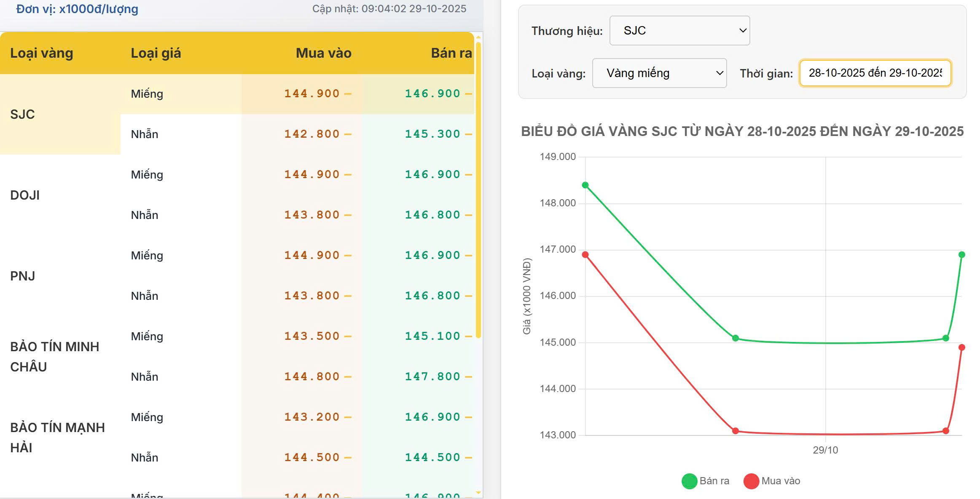The height and width of the screenshot is (499, 980).
Task: Click the 'Bán ra' column header
Action: pos(451,53)
